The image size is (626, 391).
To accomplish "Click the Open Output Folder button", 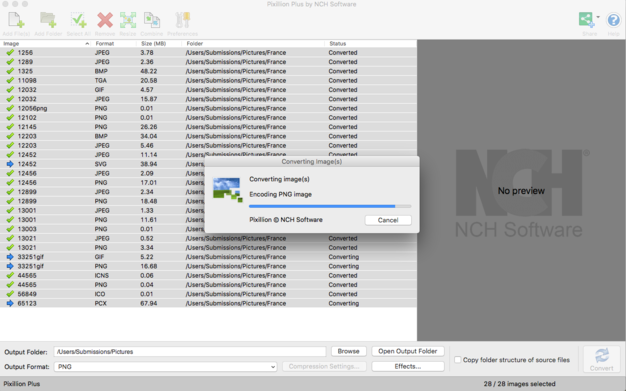I will (408, 351).
